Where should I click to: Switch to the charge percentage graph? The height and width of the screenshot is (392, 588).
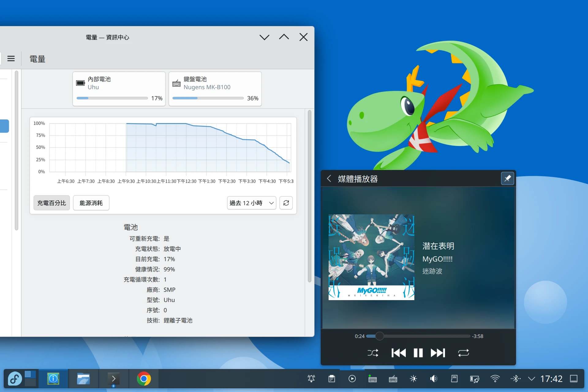(x=51, y=203)
